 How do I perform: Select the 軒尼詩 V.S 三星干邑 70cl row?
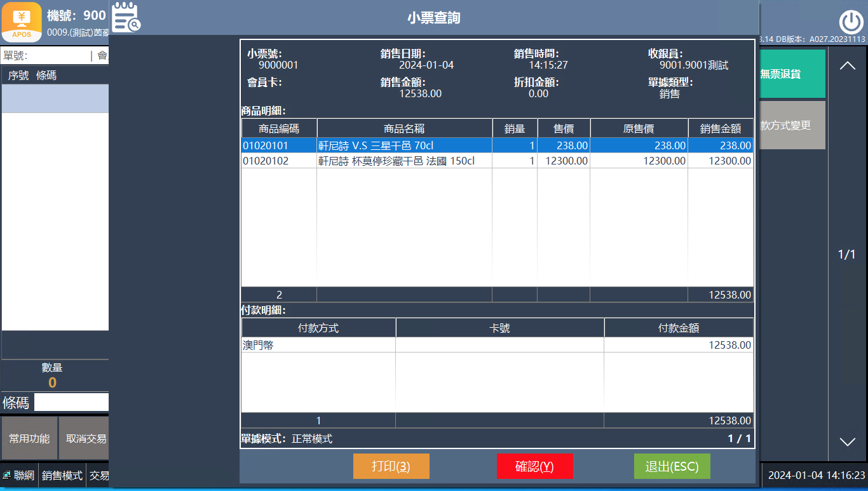(404, 145)
